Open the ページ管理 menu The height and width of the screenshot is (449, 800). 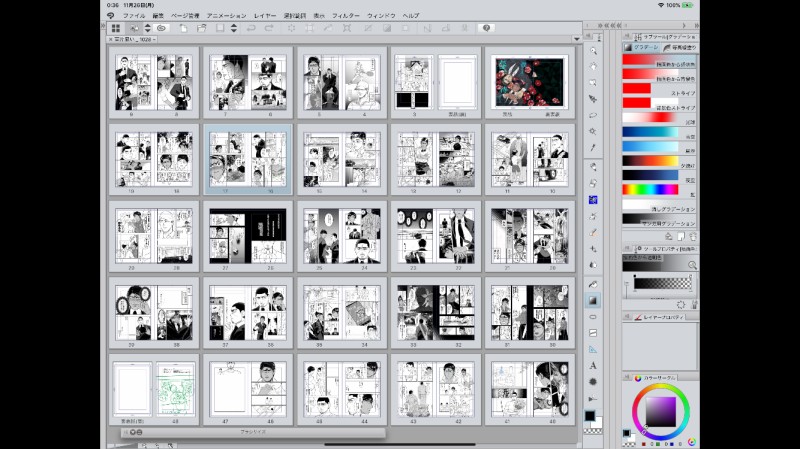[x=185, y=16]
